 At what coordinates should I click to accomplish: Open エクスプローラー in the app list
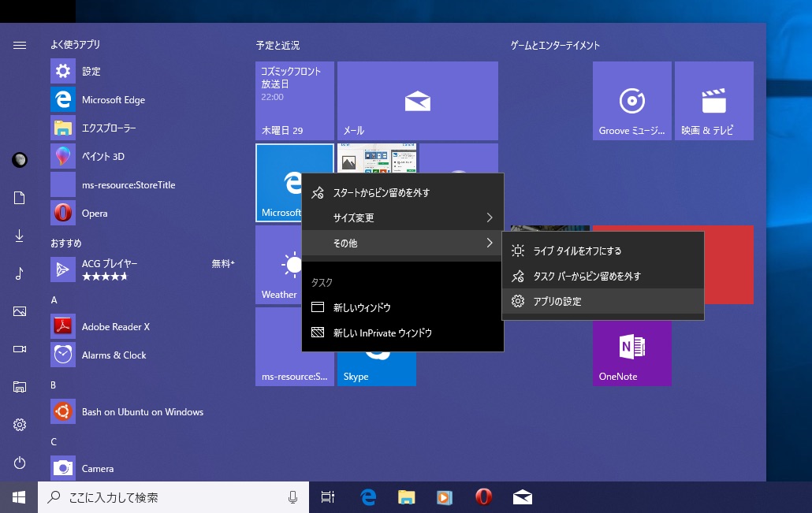tap(143, 128)
